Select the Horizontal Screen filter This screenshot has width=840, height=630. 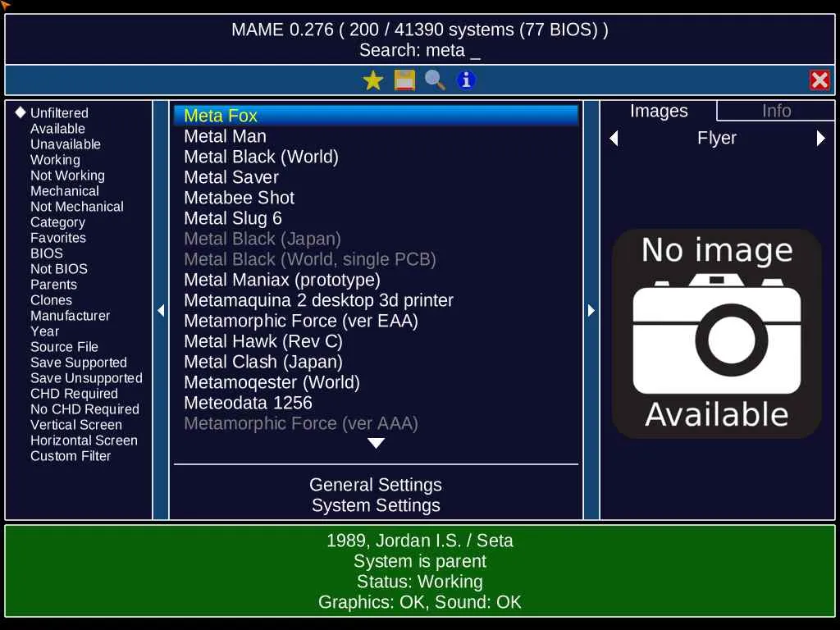click(x=84, y=440)
